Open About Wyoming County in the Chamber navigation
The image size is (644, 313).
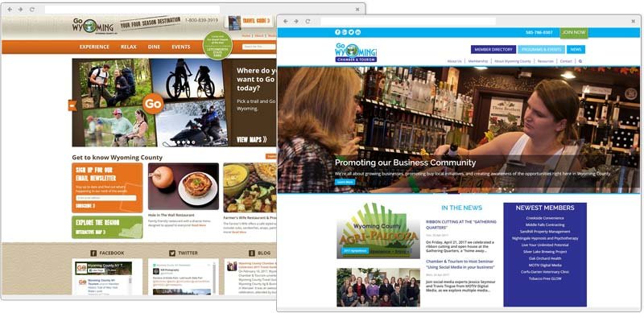point(513,61)
